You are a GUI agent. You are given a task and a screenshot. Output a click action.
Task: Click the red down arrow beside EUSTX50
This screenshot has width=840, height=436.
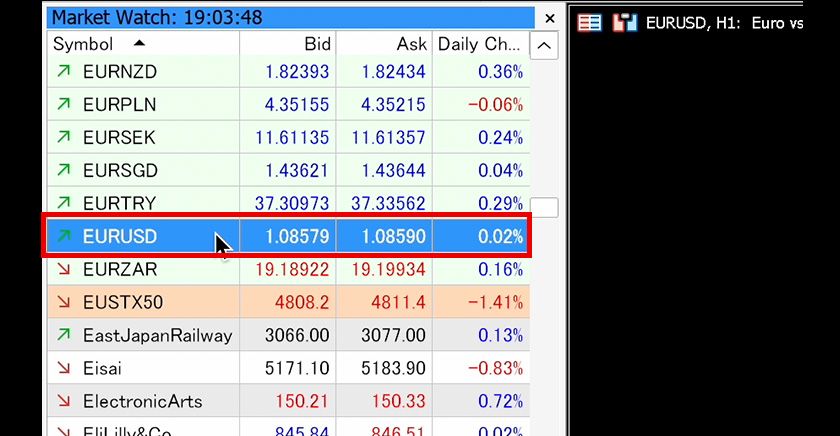pyautogui.click(x=64, y=302)
